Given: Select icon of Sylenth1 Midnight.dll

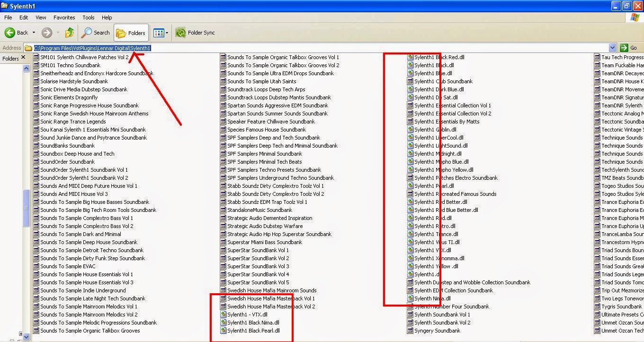Looking at the screenshot, I should pyautogui.click(x=411, y=154).
